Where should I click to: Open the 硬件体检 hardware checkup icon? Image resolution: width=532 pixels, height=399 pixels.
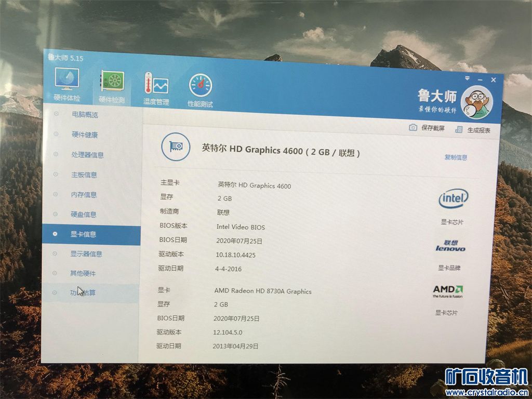pyautogui.click(x=67, y=84)
